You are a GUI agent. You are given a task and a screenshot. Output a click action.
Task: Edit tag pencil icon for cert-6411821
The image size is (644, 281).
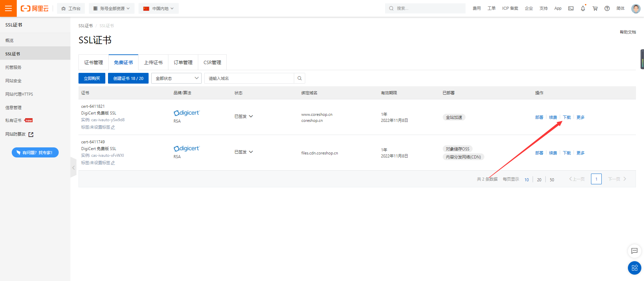point(113,127)
